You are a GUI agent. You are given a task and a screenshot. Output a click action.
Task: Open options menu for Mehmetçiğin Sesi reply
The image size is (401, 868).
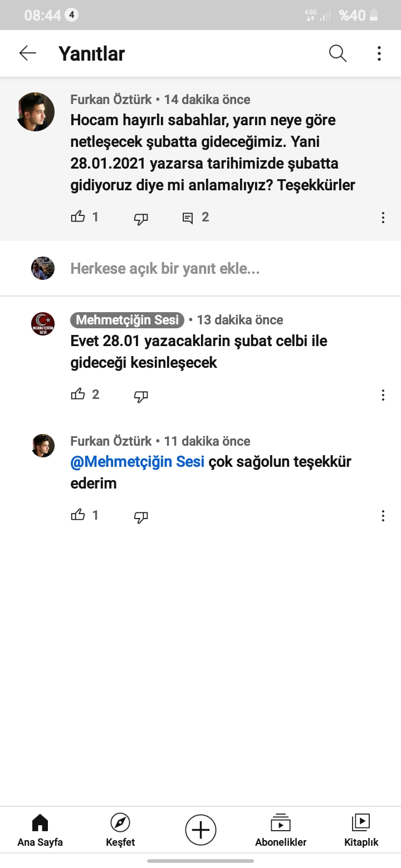383,395
